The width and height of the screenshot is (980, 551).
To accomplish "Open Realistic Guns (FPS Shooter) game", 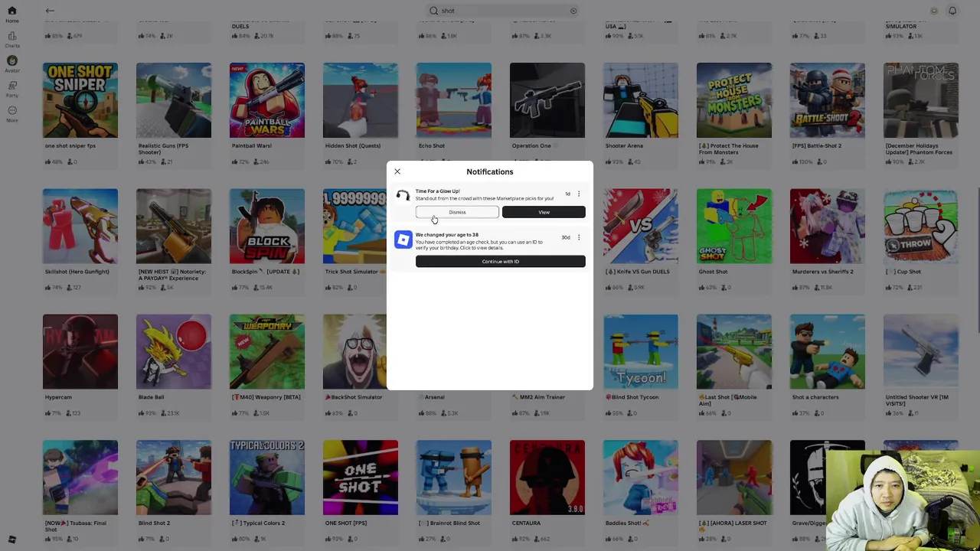I will [x=174, y=100].
